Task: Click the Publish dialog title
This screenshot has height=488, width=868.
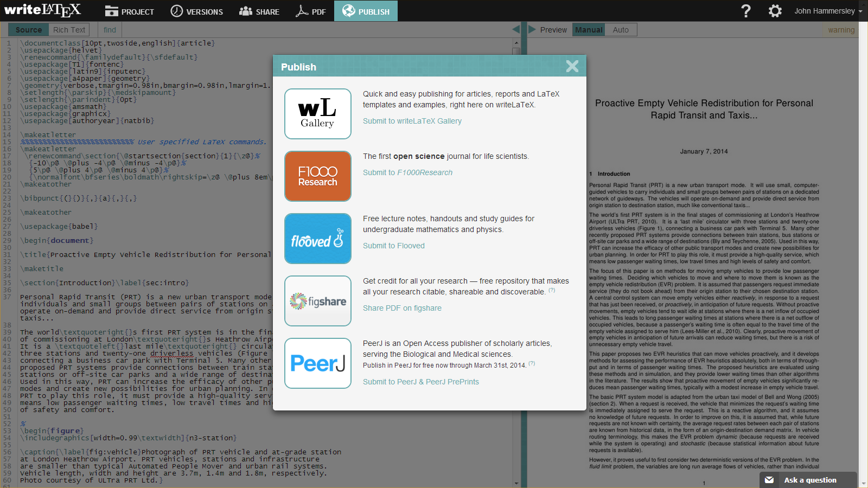Action: click(x=298, y=67)
